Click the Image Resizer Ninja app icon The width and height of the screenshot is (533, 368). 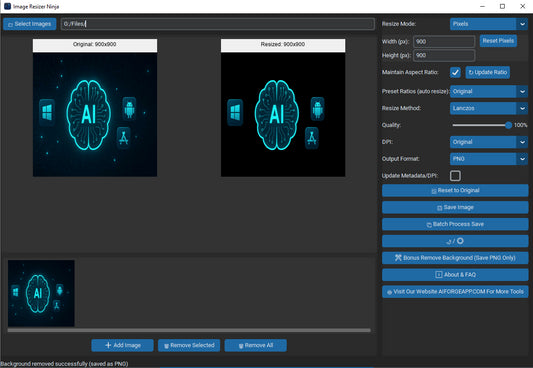[x=7, y=6]
